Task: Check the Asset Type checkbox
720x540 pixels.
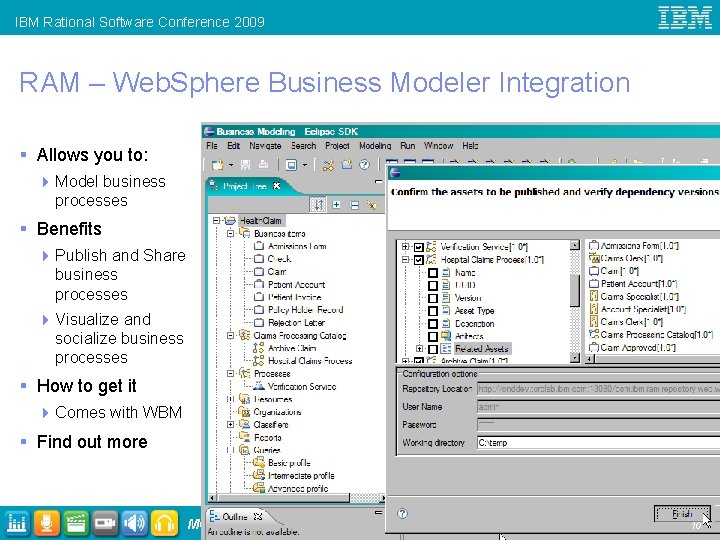Action: pyautogui.click(x=433, y=311)
